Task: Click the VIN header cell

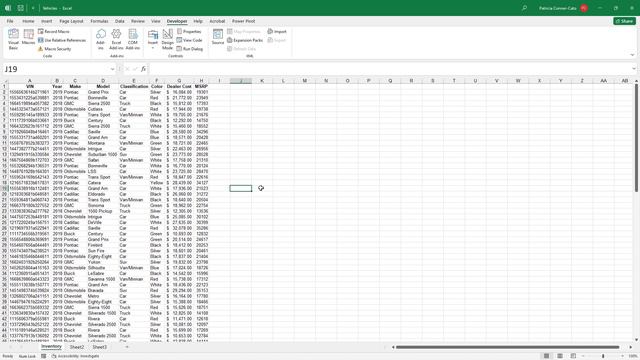Action: [29, 87]
